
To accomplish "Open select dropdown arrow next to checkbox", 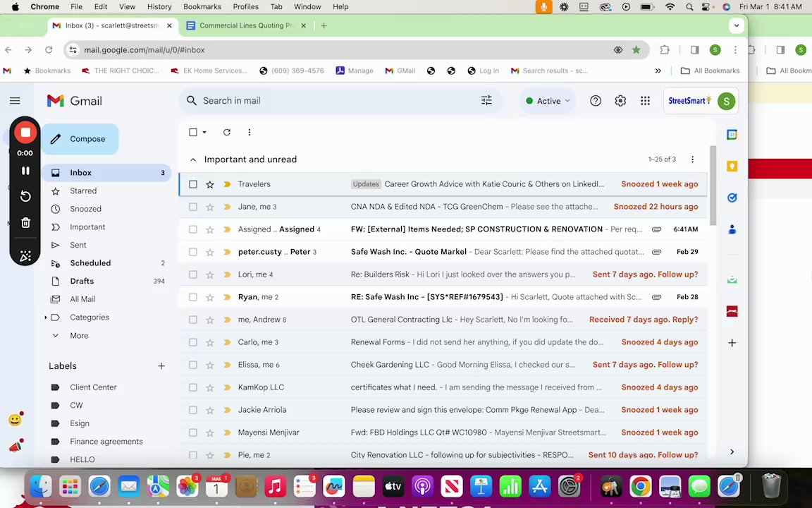I will [204, 132].
